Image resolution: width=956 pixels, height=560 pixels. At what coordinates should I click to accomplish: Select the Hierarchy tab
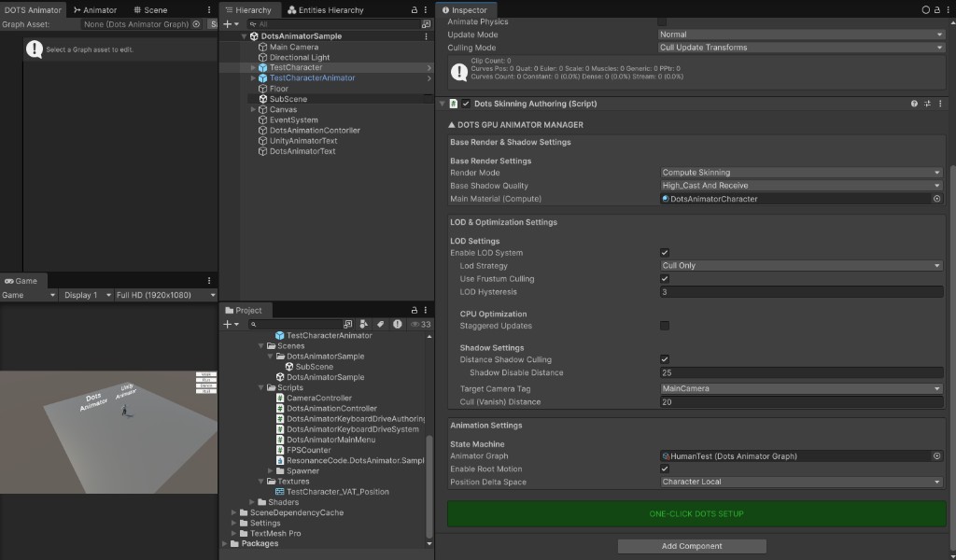pyautogui.click(x=248, y=9)
